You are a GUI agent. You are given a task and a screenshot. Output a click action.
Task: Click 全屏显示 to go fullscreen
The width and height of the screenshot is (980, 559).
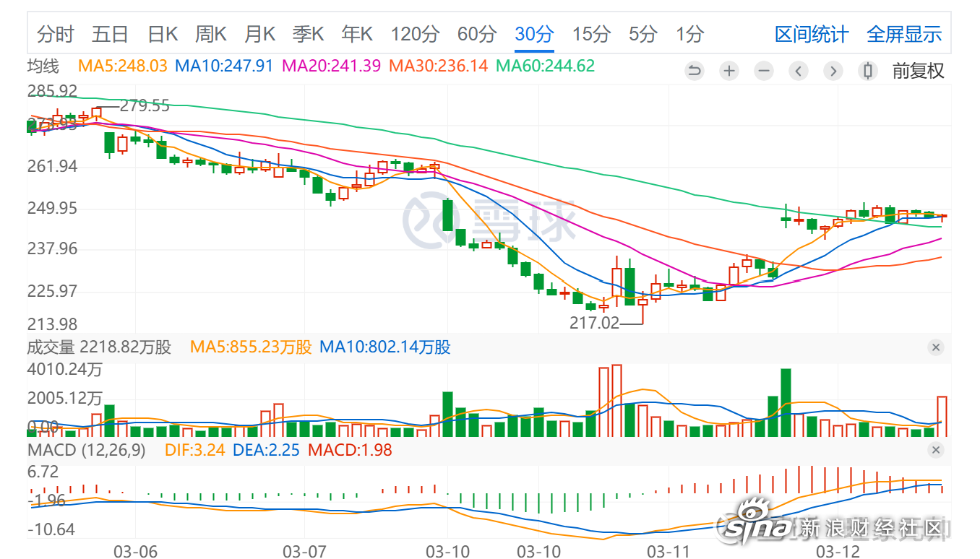(904, 34)
